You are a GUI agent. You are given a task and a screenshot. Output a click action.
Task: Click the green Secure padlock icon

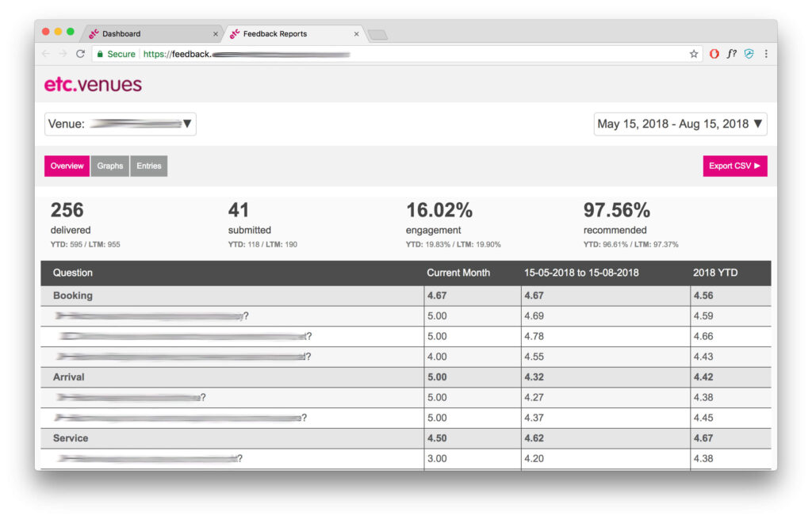click(x=99, y=54)
